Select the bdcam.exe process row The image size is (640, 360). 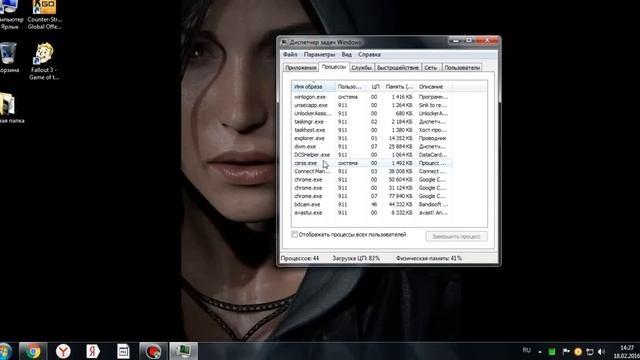point(371,204)
